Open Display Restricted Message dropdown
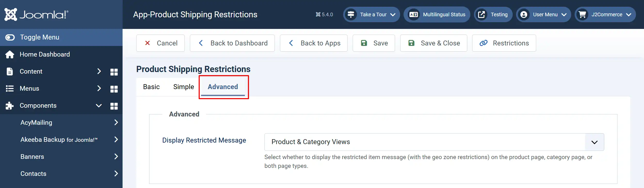644x188 pixels. coord(434,142)
